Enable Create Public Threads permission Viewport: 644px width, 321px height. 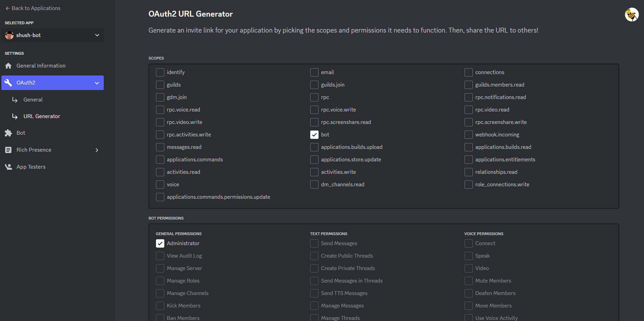click(314, 256)
